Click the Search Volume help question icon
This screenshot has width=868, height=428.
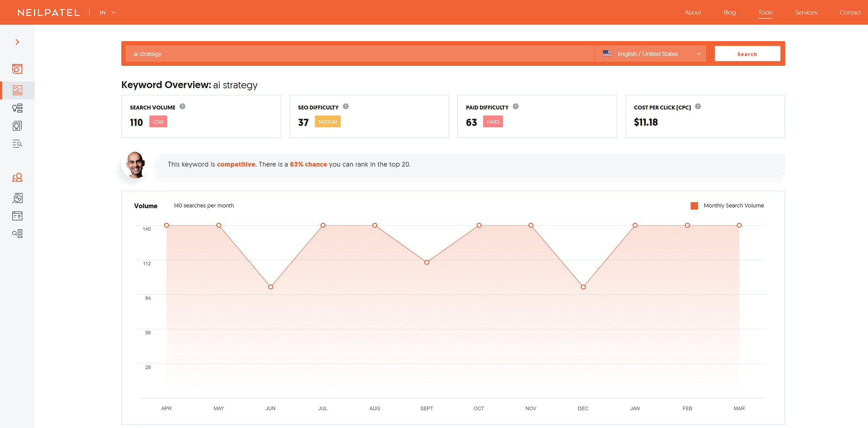pyautogui.click(x=182, y=107)
